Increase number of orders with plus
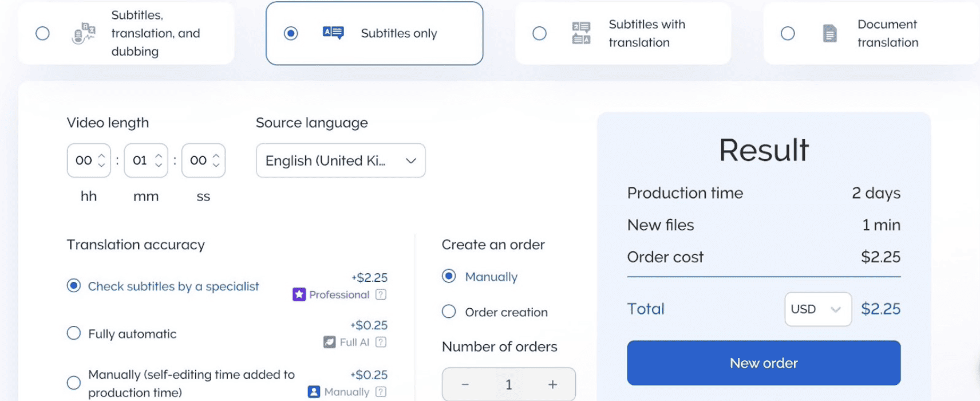This screenshot has height=401, width=980. [x=552, y=384]
